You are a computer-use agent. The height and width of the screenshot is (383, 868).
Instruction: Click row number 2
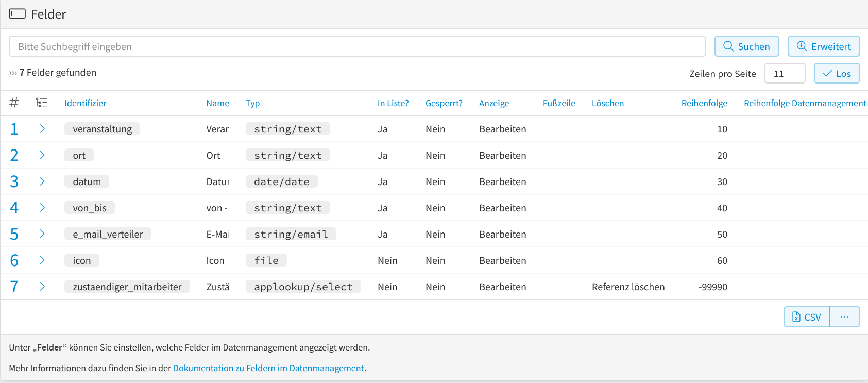pyautogui.click(x=14, y=155)
